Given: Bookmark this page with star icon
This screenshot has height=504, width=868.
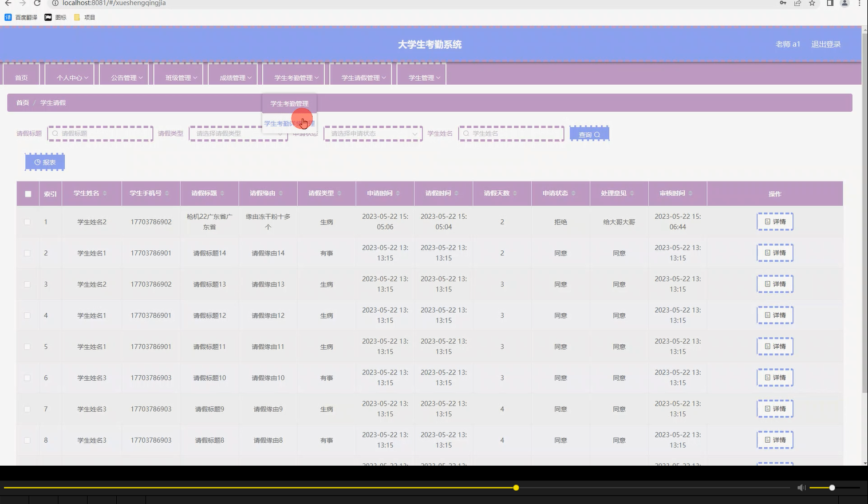Looking at the screenshot, I should [812, 3].
